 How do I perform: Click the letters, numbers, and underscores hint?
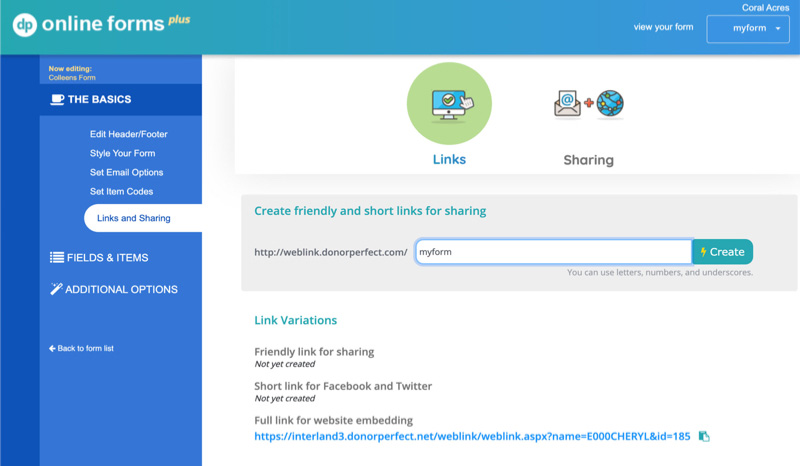[660, 273]
